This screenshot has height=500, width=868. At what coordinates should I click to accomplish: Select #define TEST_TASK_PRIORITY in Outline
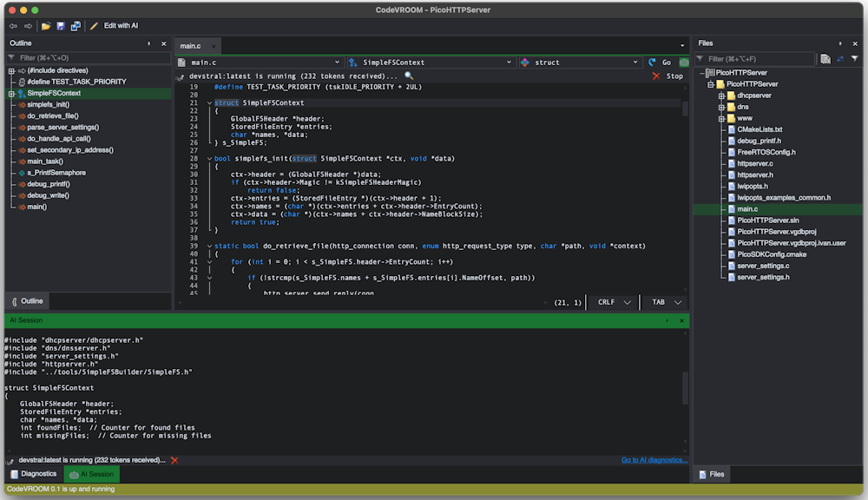[76, 82]
